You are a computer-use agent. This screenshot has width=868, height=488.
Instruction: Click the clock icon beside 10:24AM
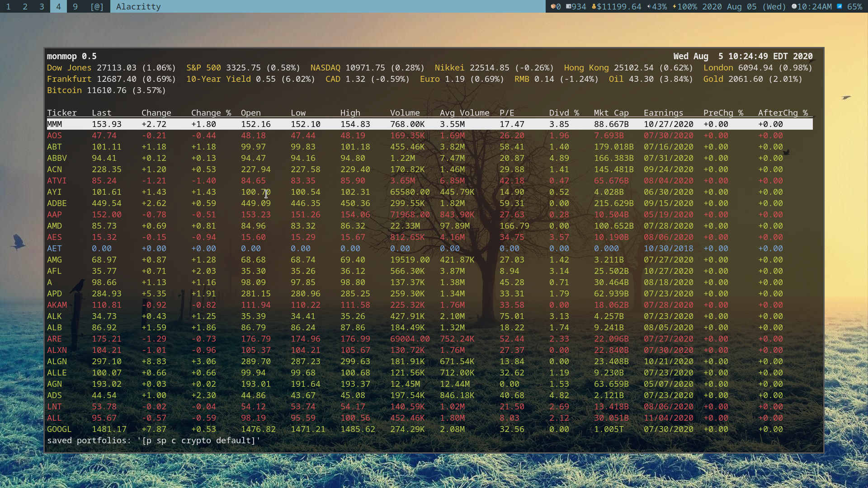[794, 6]
